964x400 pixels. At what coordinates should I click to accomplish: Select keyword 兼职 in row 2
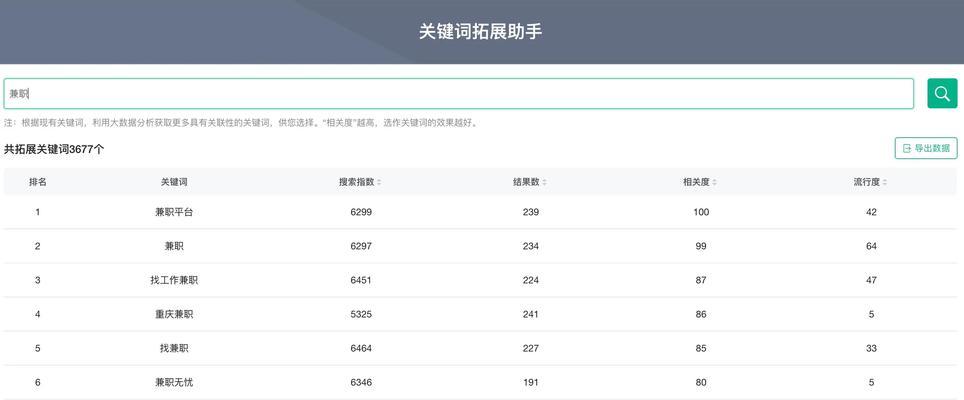tap(174, 246)
